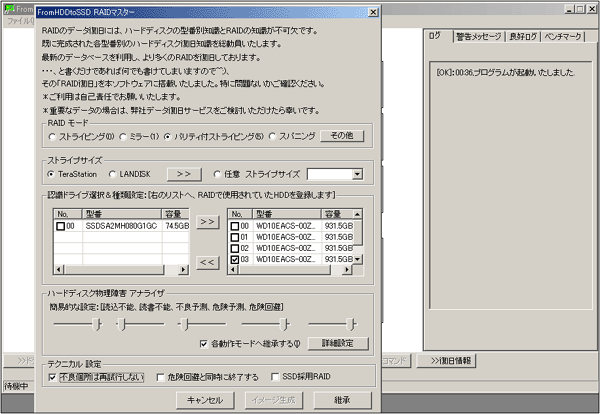Click >>復旧情報 button in main window
Viewport: 600px width, 414px height.
point(446,360)
